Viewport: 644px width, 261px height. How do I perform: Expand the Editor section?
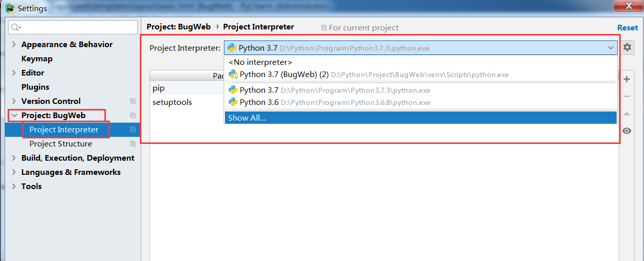pos(14,73)
